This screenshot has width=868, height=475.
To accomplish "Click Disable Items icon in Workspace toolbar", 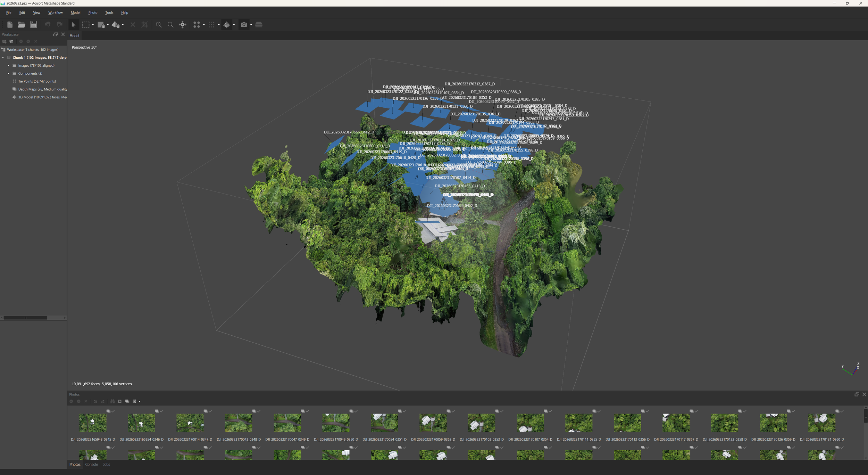I will point(28,41).
